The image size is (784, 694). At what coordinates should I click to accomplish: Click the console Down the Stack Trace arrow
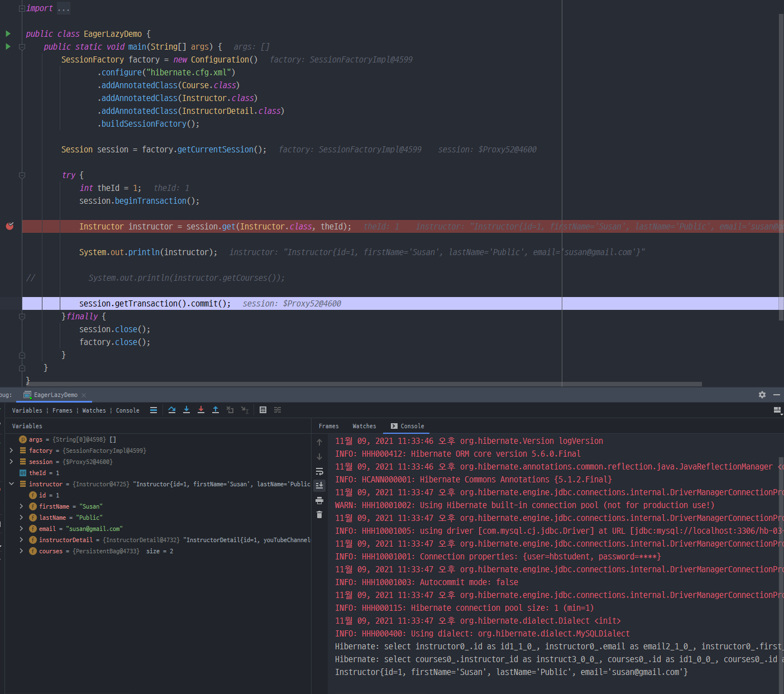click(x=319, y=457)
